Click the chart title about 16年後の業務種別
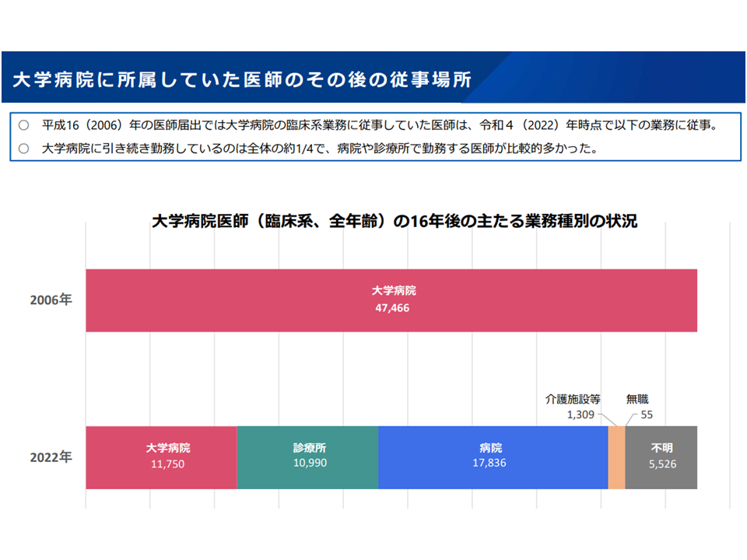 pyautogui.click(x=394, y=222)
